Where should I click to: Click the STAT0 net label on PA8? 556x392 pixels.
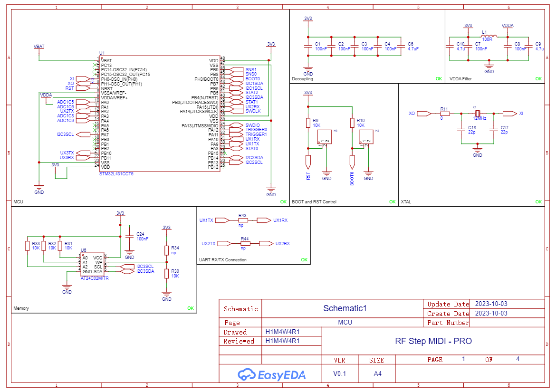click(x=252, y=149)
